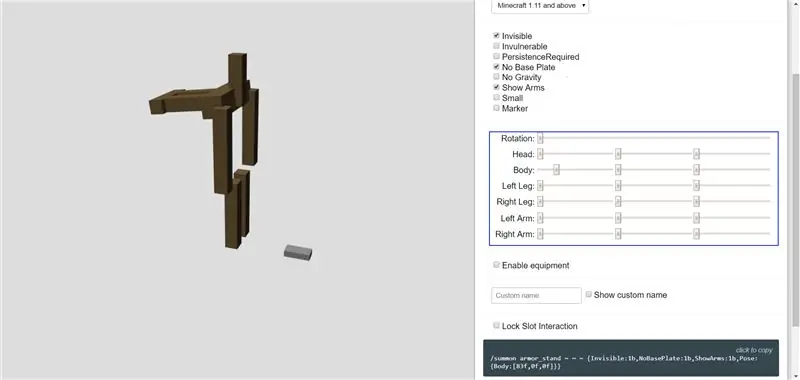
Task: Enable the No Gravity checkbox
Action: [496, 77]
